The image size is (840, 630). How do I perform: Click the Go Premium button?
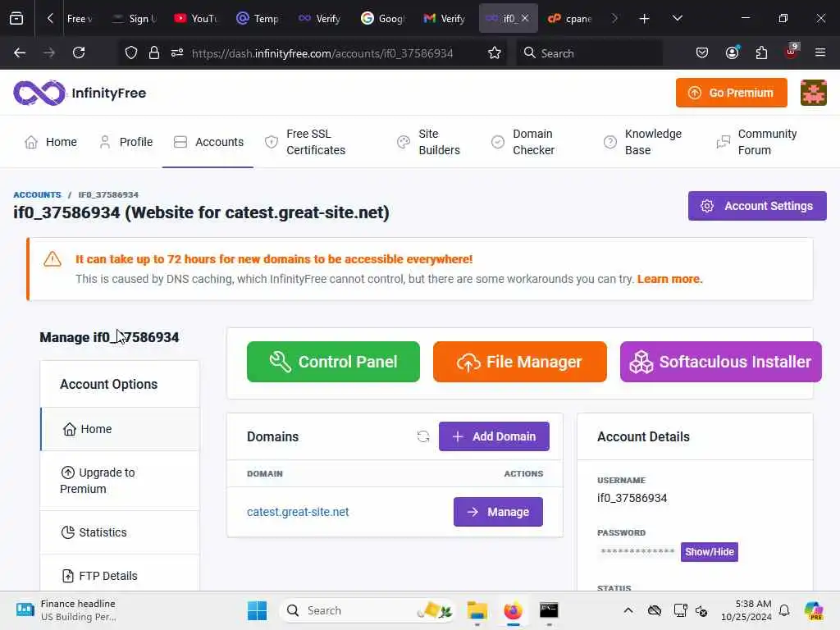[x=731, y=93]
